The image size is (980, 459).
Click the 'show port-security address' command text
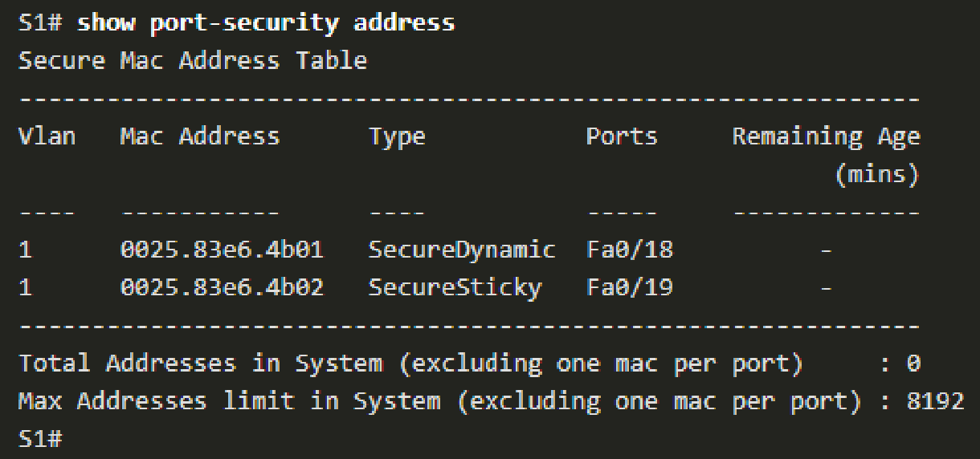266,22
